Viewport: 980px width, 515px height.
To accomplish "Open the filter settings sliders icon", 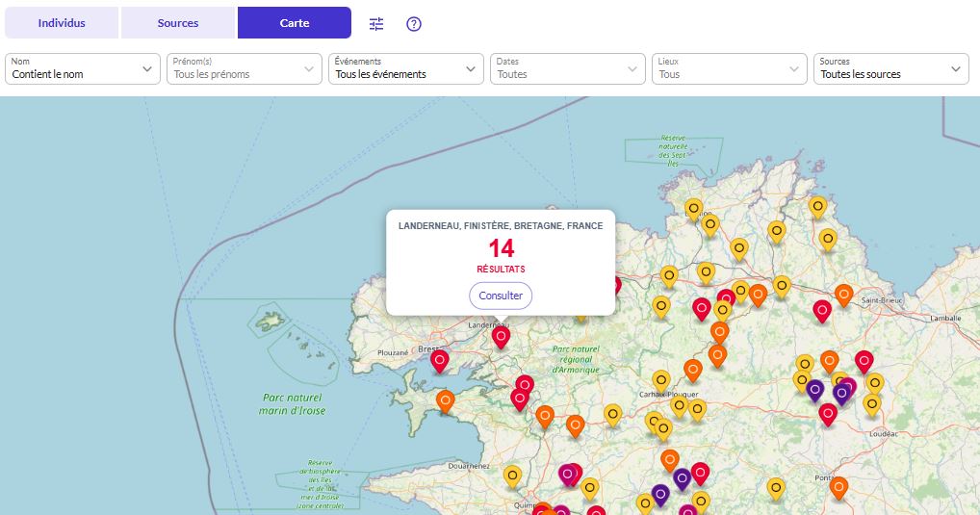I will point(376,24).
